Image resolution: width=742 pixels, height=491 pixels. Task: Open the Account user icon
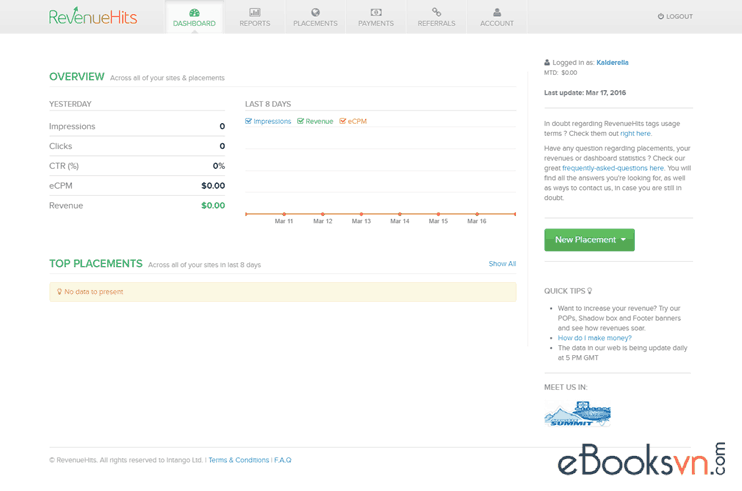click(497, 13)
